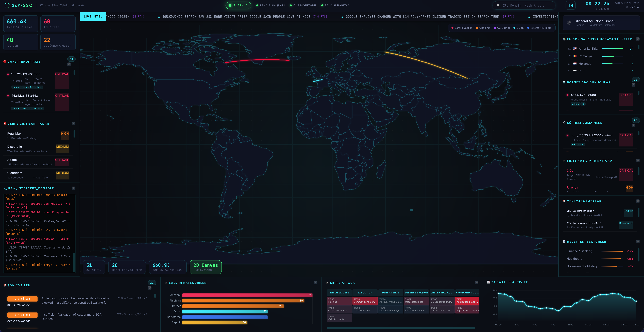The image size is (644, 332).
Task: Click popout arrow icon in Saldırı Kategorileri
Action: [315, 283]
